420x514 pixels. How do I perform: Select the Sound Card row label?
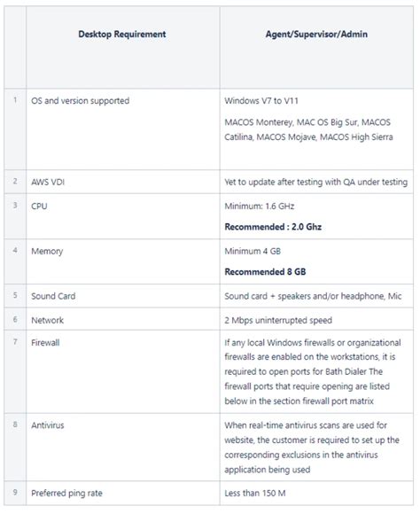[53, 296]
